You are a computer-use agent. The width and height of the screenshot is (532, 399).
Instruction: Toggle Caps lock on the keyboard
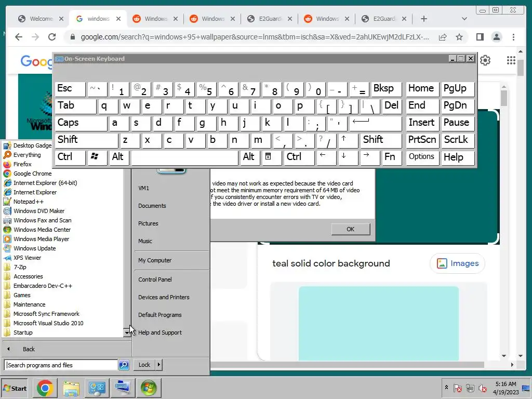81,123
